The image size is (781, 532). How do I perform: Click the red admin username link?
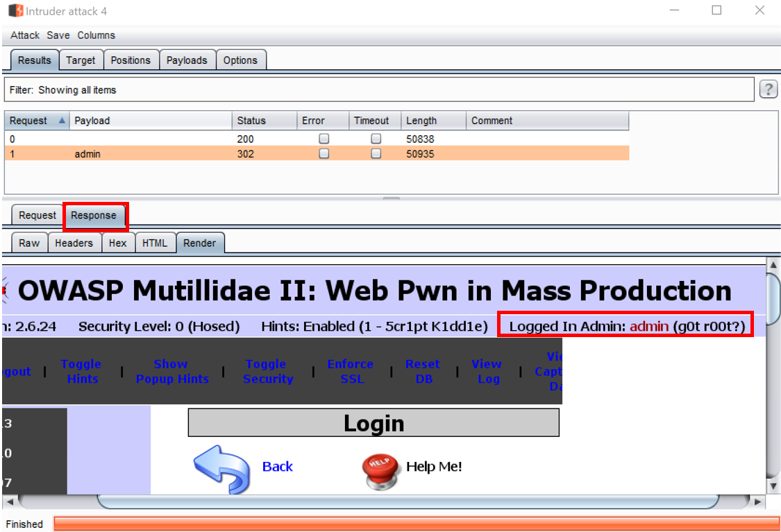tap(649, 327)
